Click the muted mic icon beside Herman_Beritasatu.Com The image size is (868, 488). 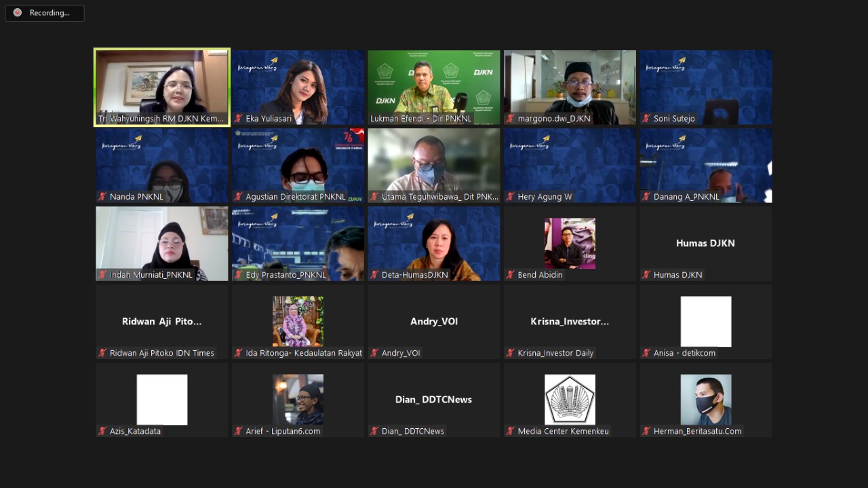pyautogui.click(x=646, y=431)
